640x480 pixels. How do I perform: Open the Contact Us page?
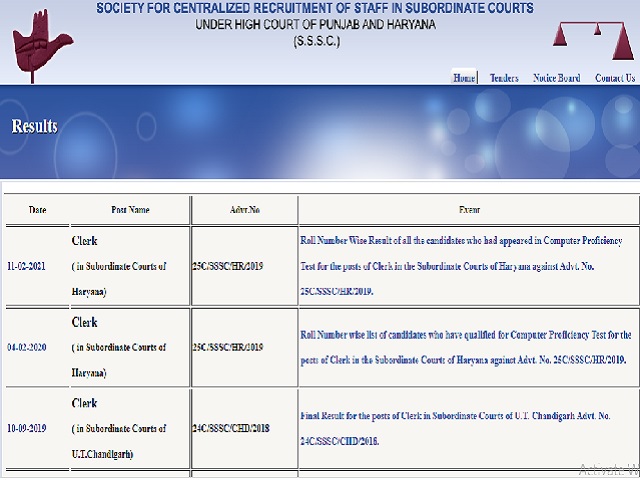coord(615,78)
